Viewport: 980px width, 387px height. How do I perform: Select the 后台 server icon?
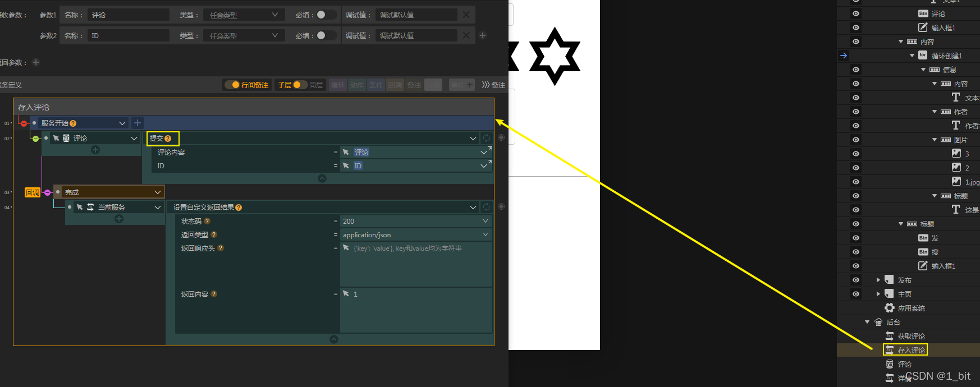point(878,322)
